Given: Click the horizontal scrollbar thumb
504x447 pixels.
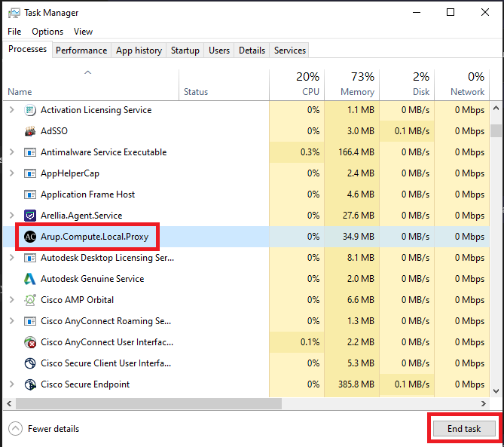Looking at the screenshot, I should tap(149, 403).
